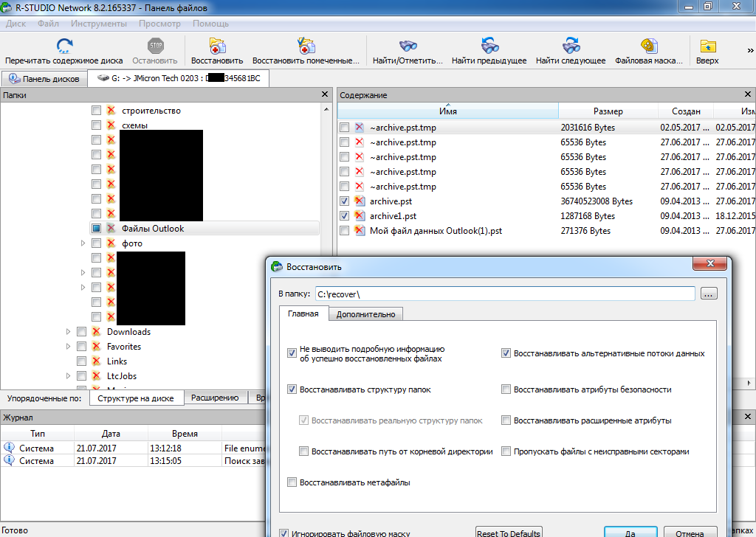Enable Восстанавливать метафайлы checkbox
756x537 pixels.
click(292, 482)
